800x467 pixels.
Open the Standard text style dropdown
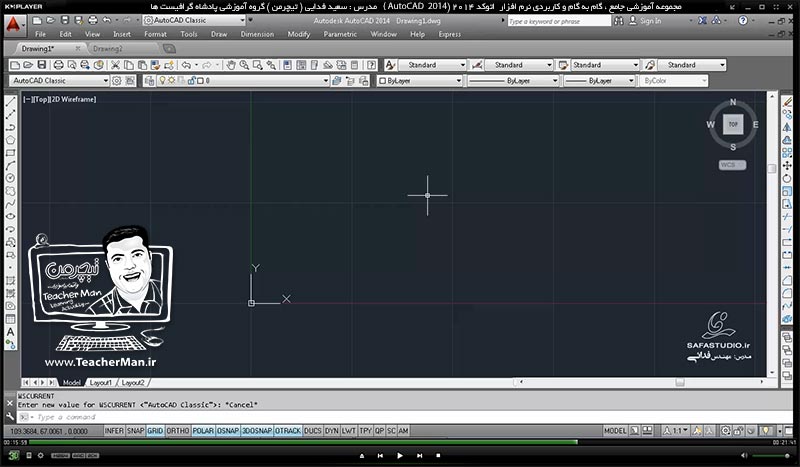point(432,65)
